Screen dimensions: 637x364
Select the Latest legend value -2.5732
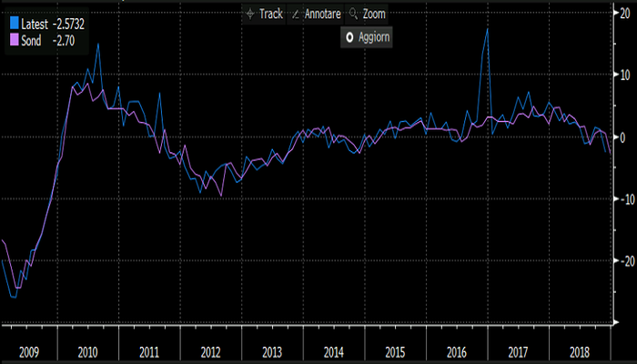point(76,10)
